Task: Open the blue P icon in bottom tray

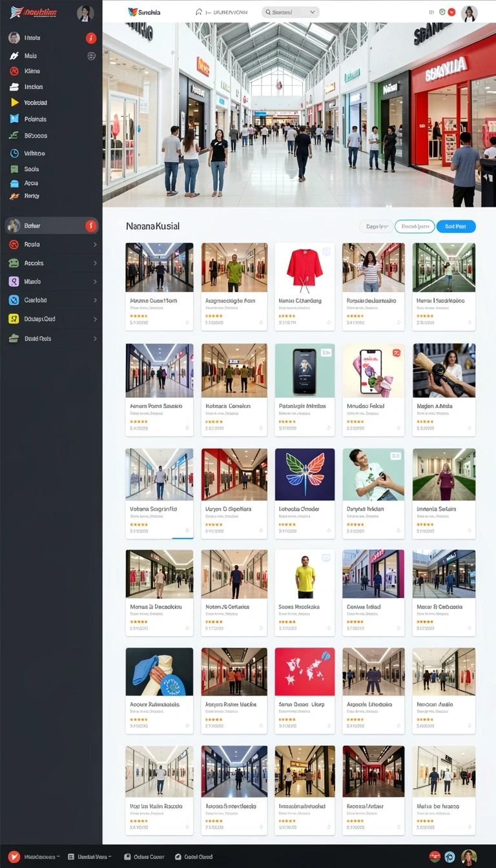Action: click(x=449, y=856)
